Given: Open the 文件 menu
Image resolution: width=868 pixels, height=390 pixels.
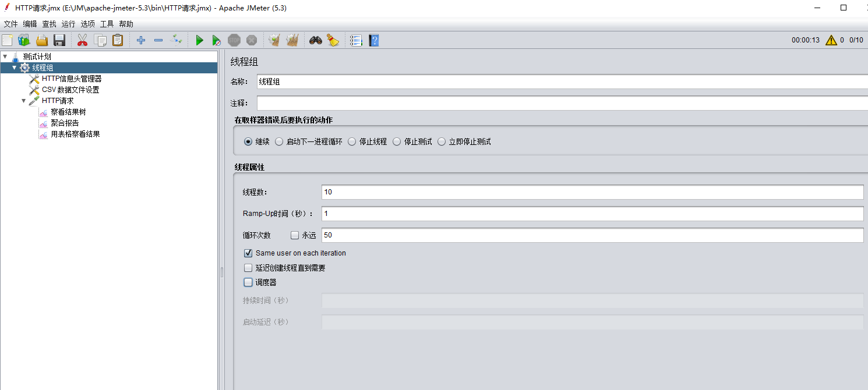Looking at the screenshot, I should [x=10, y=24].
